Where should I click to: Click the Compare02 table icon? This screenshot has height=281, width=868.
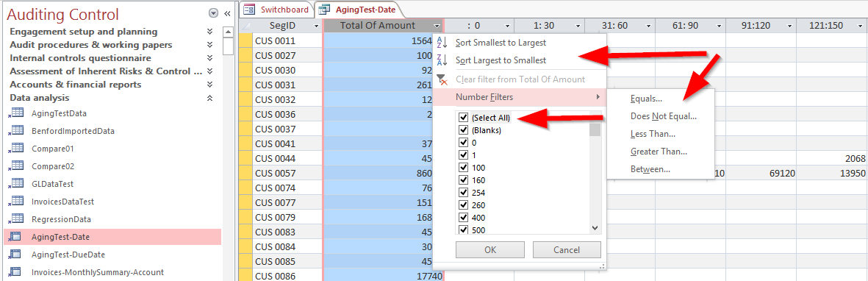pos(15,166)
